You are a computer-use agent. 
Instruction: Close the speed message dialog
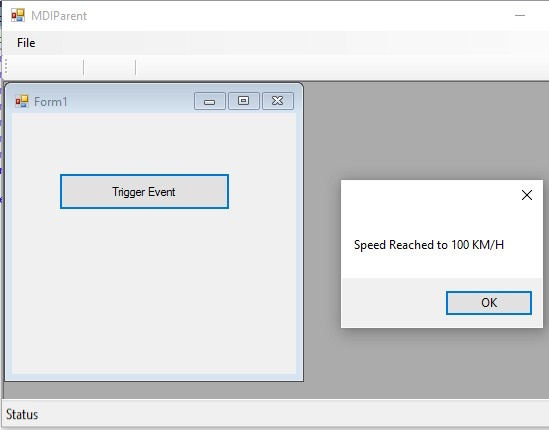527,195
